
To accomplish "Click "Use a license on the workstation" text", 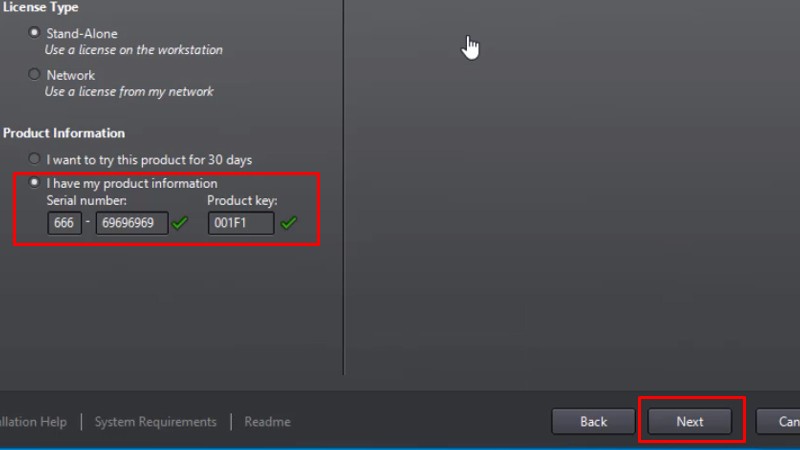I will point(133,50).
